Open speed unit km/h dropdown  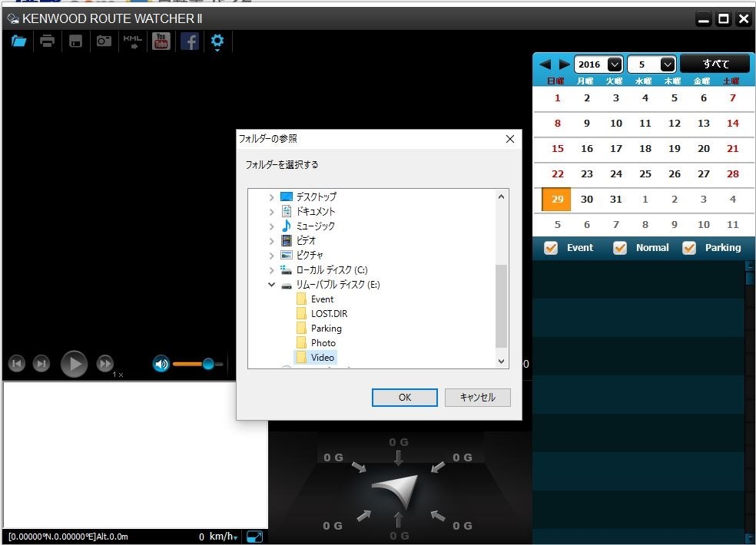pos(224,537)
